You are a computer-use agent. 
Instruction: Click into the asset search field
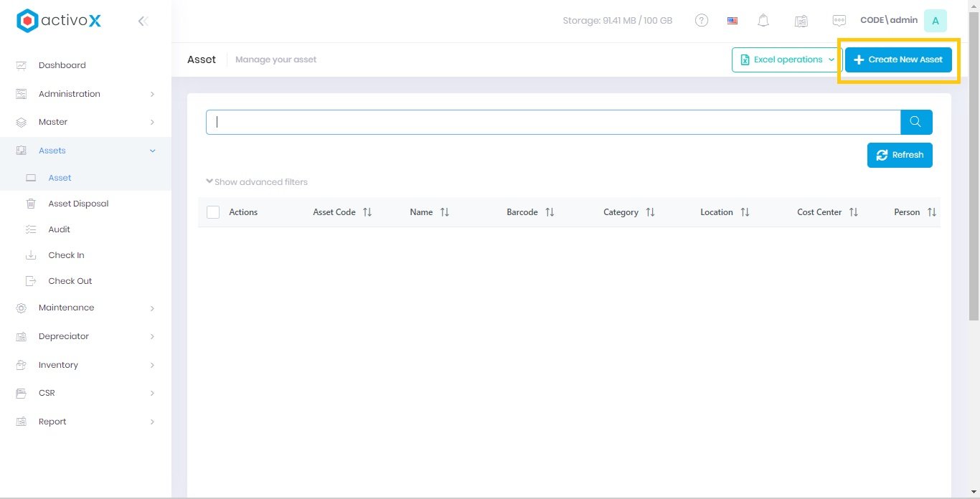(x=552, y=122)
